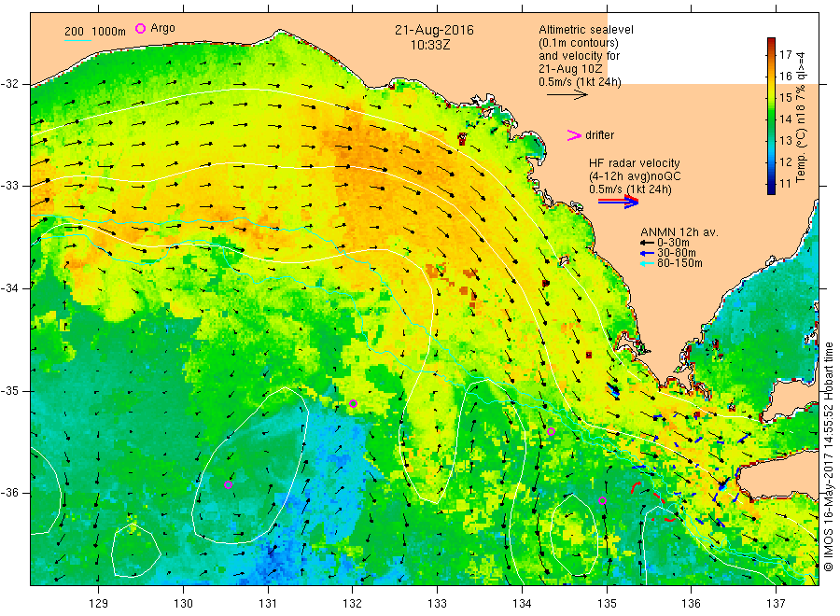Click the '137' longitude axis label
Viewport: 840px width, 616px height.
pos(776,604)
